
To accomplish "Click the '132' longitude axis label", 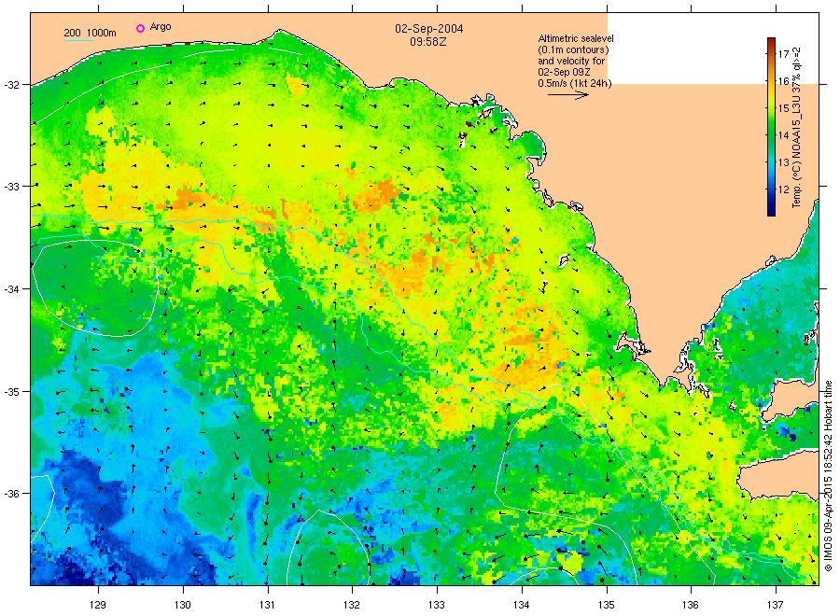I will (352, 606).
